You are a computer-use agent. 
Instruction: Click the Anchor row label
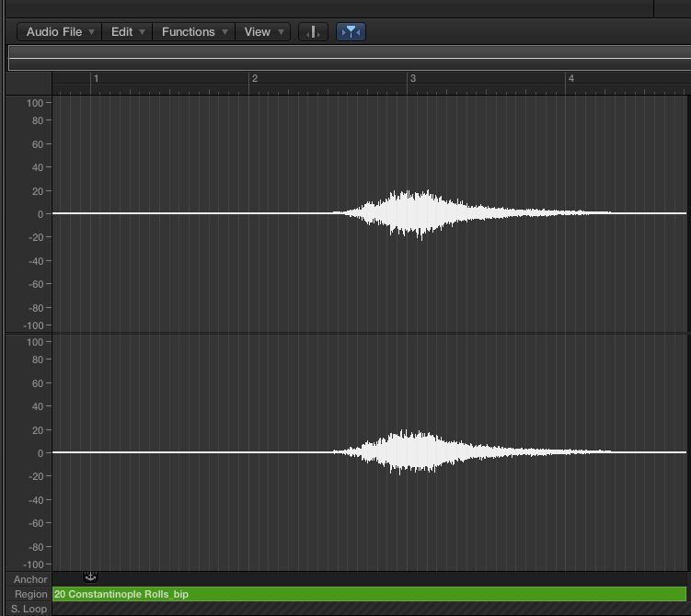30,579
